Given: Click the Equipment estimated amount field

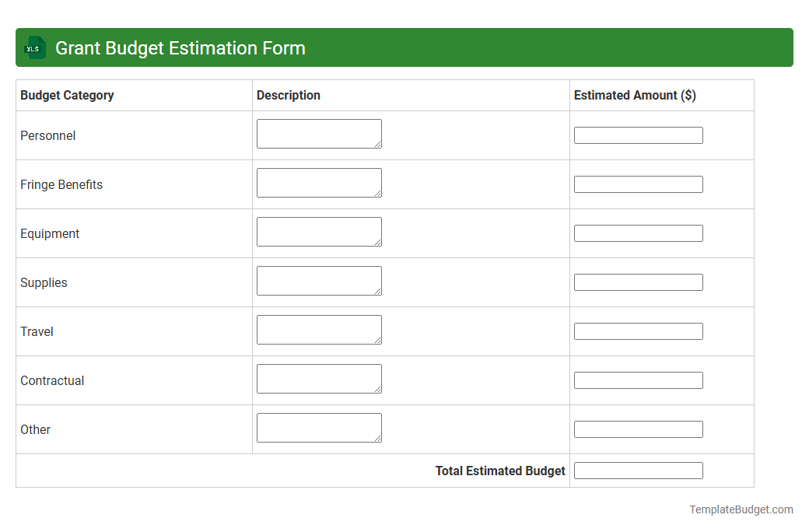Looking at the screenshot, I should pos(638,233).
